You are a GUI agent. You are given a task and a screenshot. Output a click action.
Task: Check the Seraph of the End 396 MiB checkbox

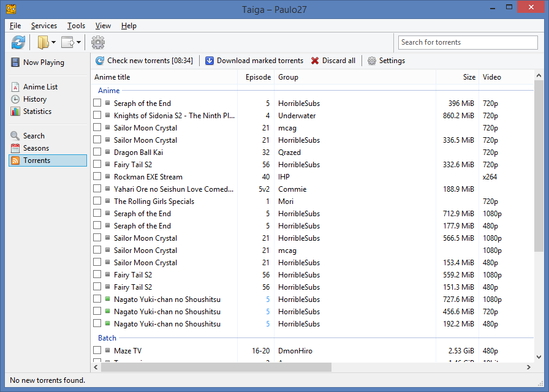pyautogui.click(x=97, y=103)
